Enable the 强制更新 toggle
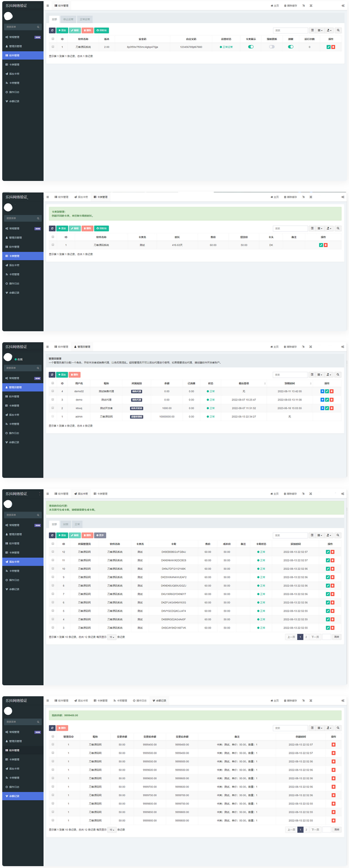This screenshot has height=868, width=349. [272, 47]
